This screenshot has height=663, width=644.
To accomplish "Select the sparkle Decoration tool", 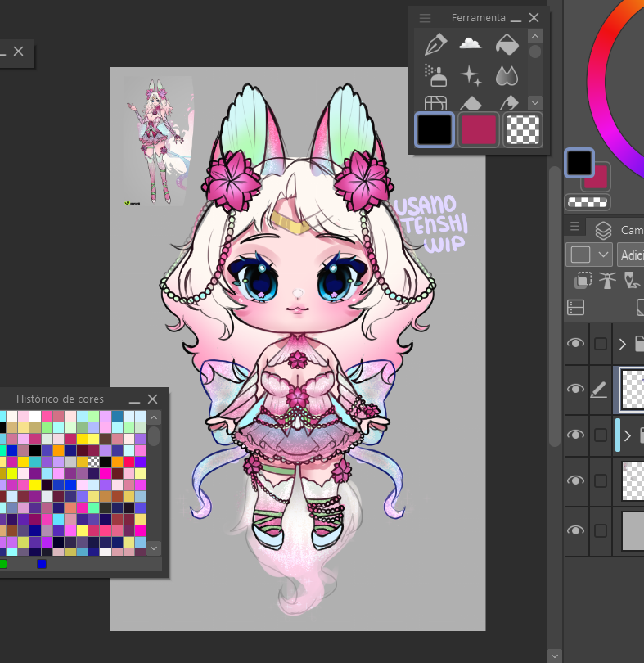I will [x=471, y=76].
